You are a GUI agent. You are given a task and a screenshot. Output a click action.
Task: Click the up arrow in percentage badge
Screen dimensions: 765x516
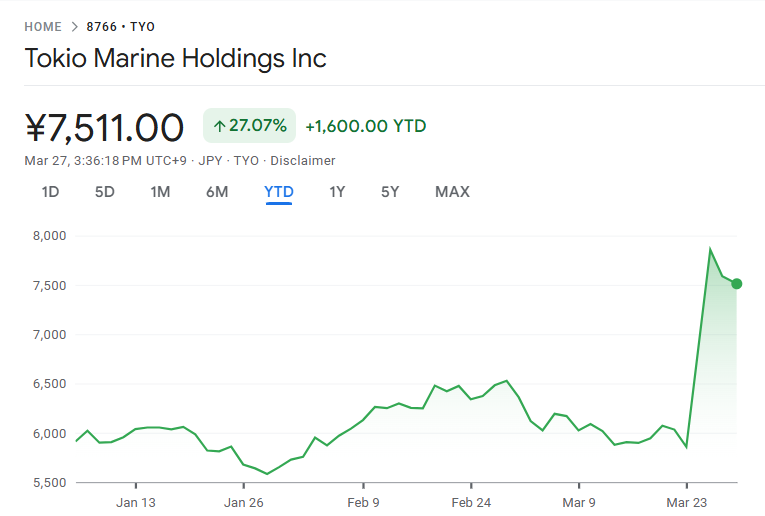point(219,126)
